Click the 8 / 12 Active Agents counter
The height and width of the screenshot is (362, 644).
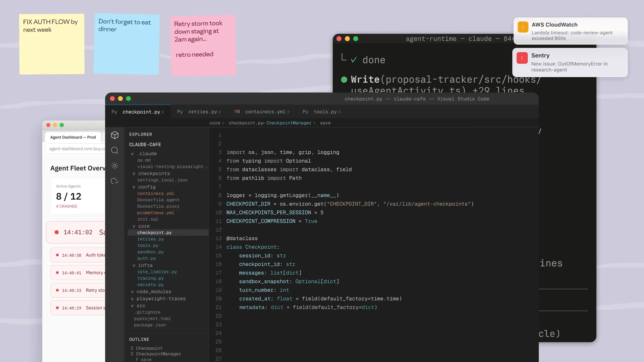coord(69,197)
